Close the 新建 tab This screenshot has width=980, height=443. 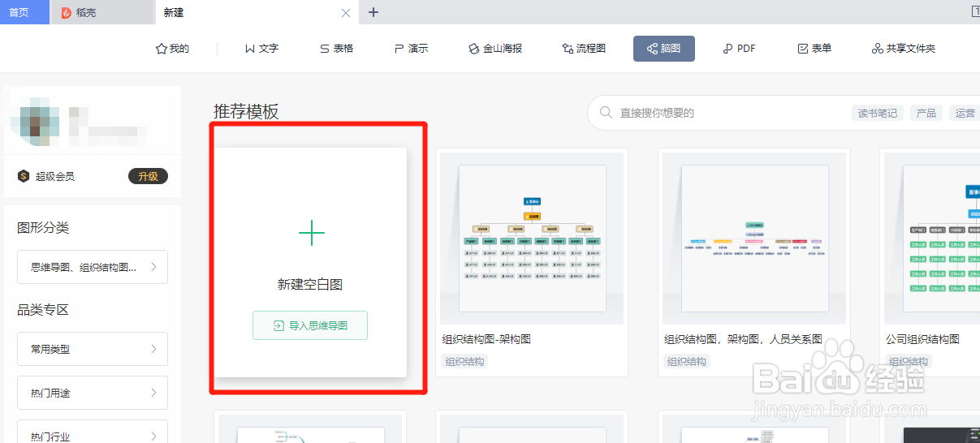pyautogui.click(x=346, y=13)
